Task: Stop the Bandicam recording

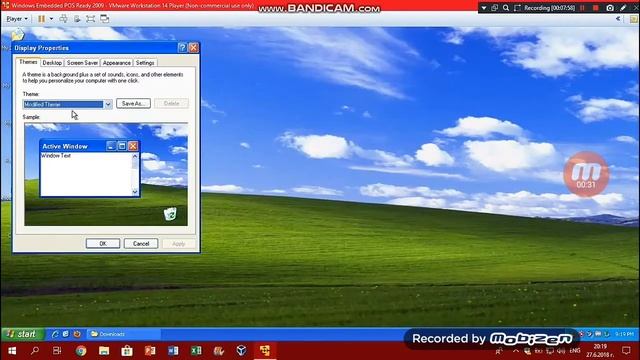Action: pyautogui.click(x=596, y=8)
